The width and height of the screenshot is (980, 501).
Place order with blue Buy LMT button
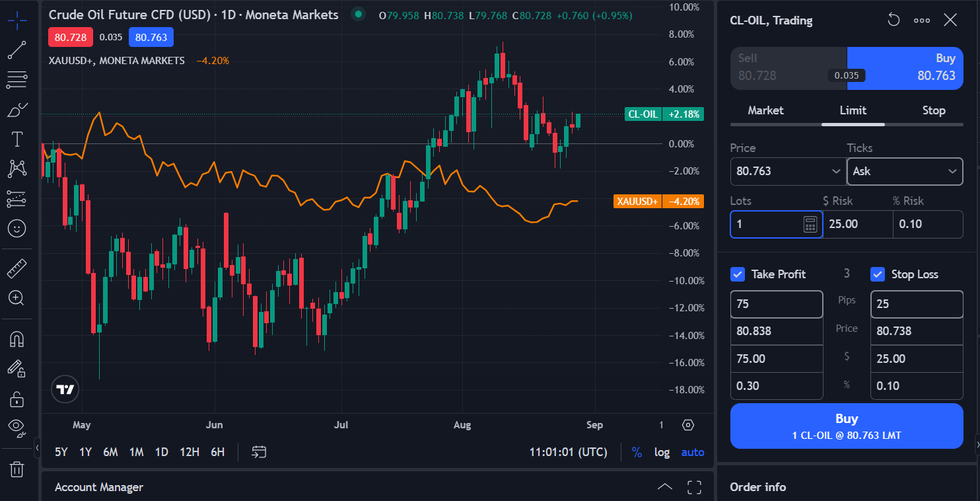(x=847, y=426)
